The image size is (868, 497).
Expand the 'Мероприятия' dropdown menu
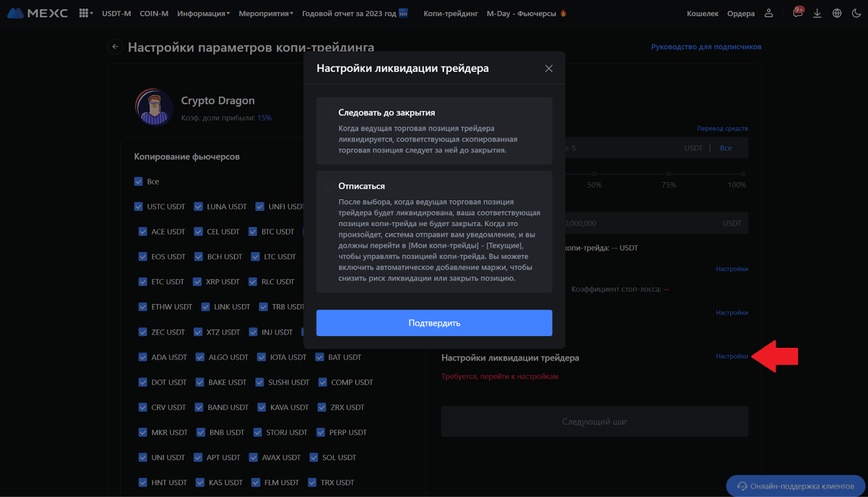point(265,14)
